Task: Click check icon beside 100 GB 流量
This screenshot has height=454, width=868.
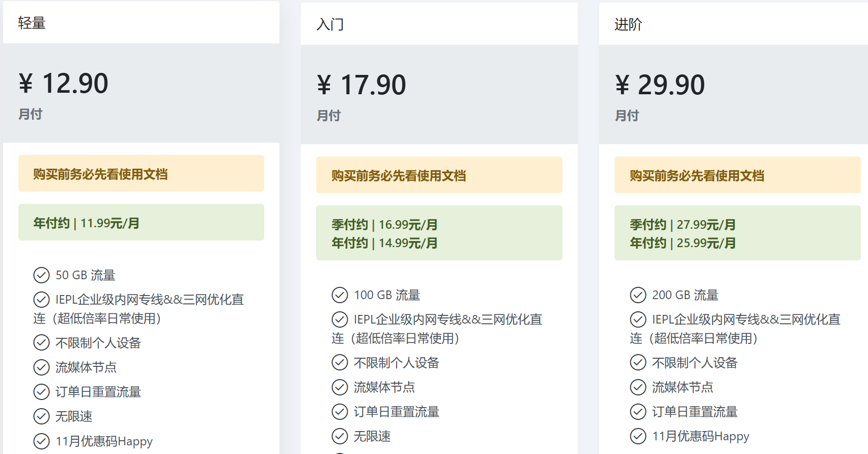Action: pos(340,295)
